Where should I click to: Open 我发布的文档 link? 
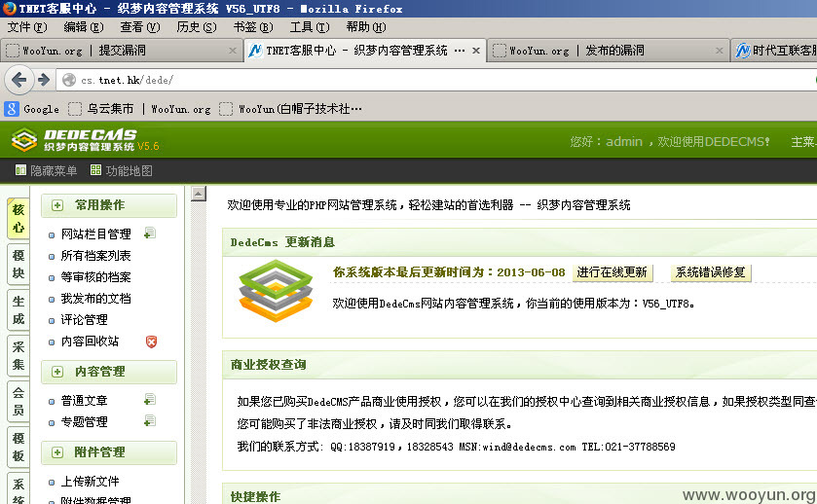(95, 299)
